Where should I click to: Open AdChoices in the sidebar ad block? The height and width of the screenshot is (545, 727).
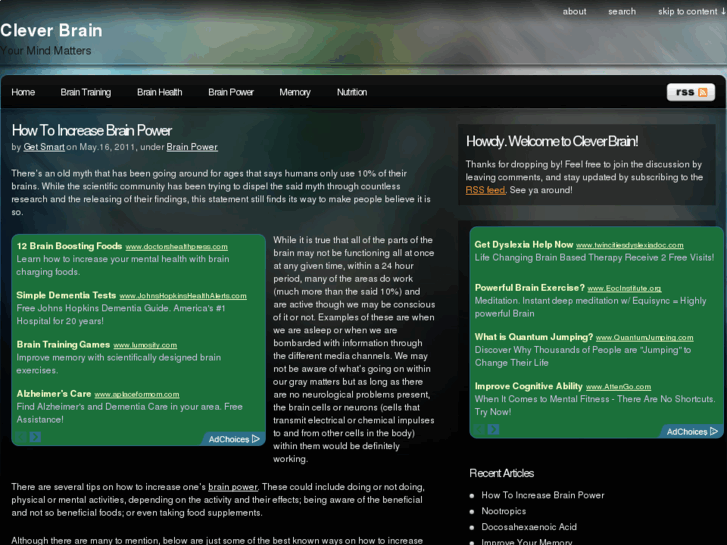pyautogui.click(x=692, y=431)
